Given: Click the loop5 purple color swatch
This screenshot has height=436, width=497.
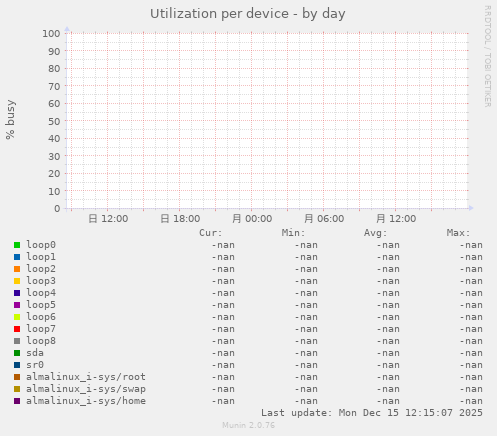Looking at the screenshot, I should click(17, 305).
